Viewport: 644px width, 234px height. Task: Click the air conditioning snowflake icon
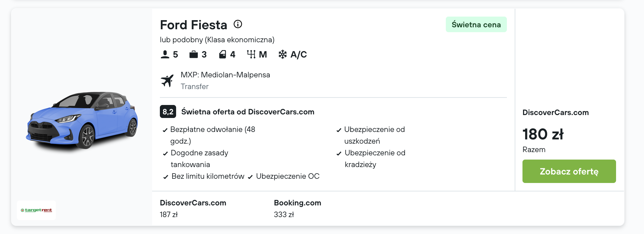point(283,55)
